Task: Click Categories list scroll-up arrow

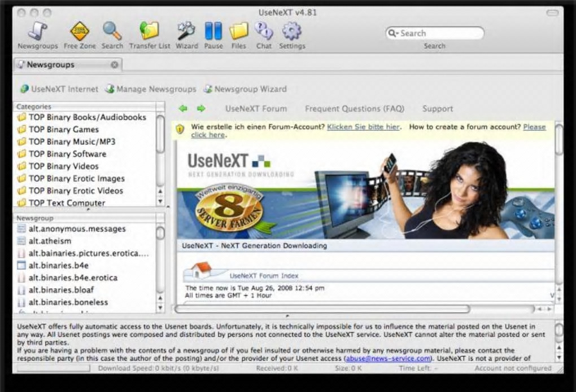Action: (160, 192)
